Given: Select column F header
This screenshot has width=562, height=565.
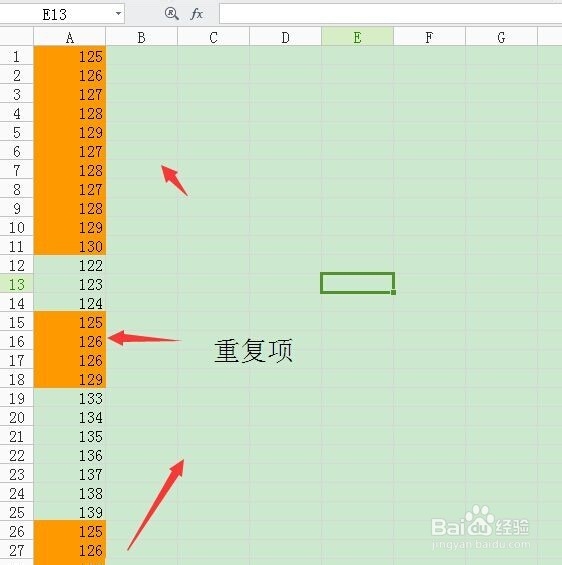Looking at the screenshot, I should click(429, 37).
